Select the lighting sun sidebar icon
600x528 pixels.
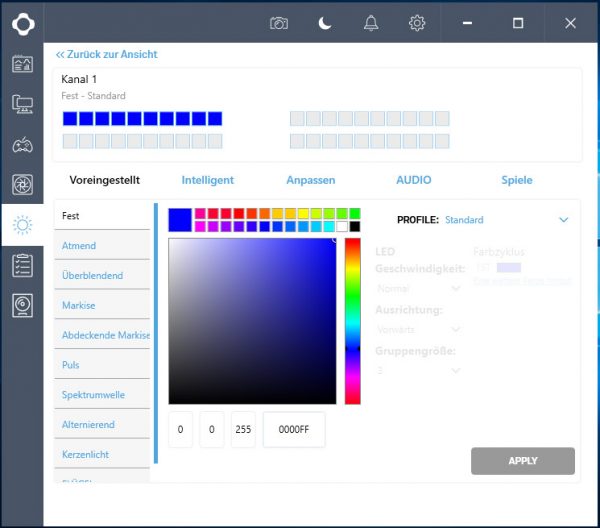pyautogui.click(x=23, y=225)
